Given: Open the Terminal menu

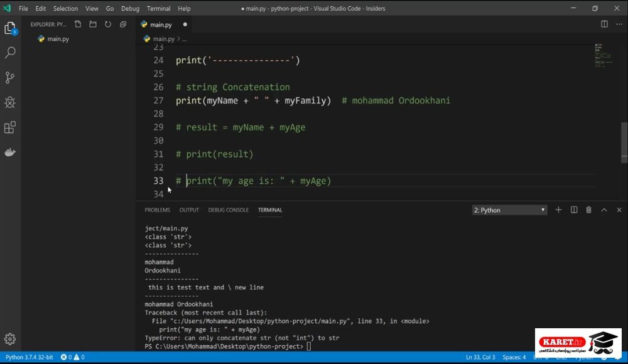Looking at the screenshot, I should click(x=159, y=8).
